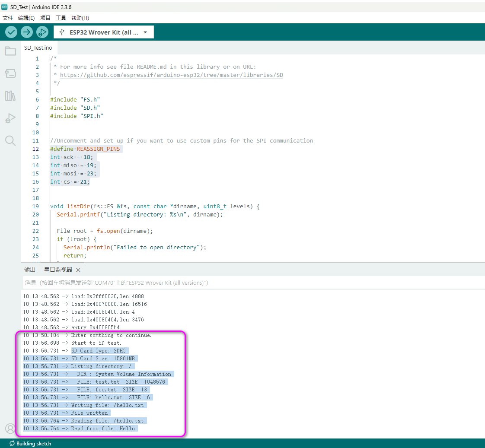Open the github.com arduino-esp32 SD library link
485x448 pixels.
click(171, 75)
